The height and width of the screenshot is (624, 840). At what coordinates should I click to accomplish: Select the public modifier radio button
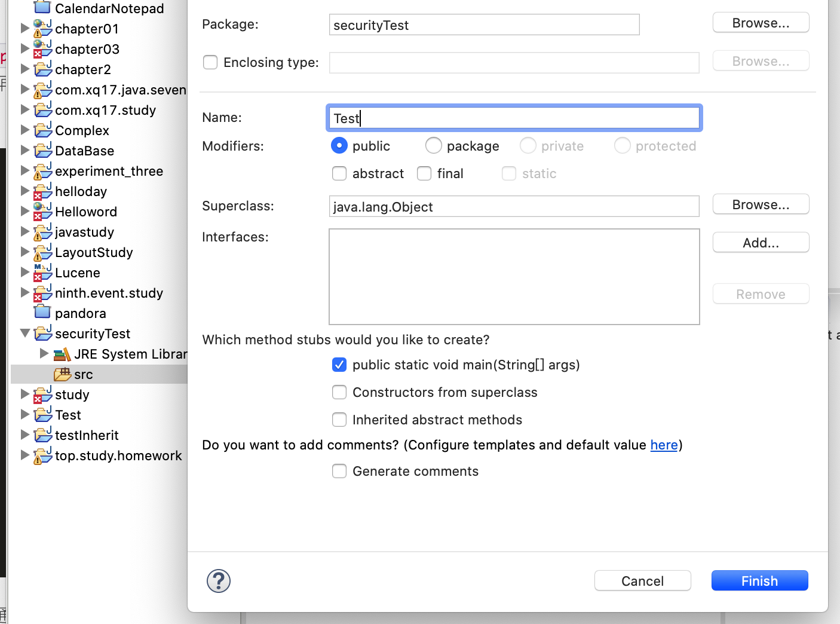click(339, 146)
